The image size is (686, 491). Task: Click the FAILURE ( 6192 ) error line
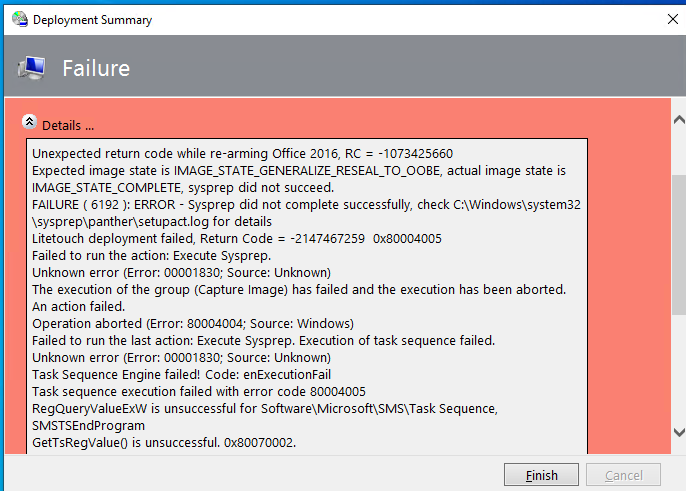click(x=306, y=213)
